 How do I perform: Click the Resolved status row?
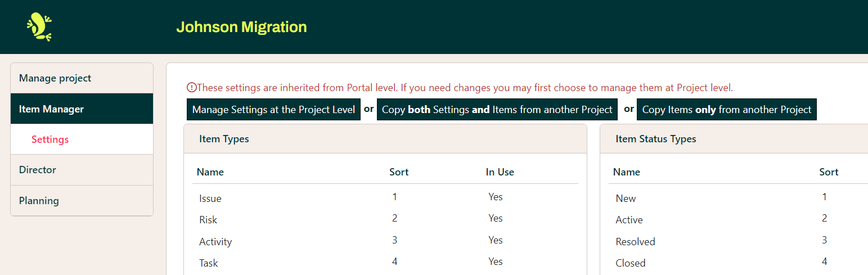(x=635, y=242)
